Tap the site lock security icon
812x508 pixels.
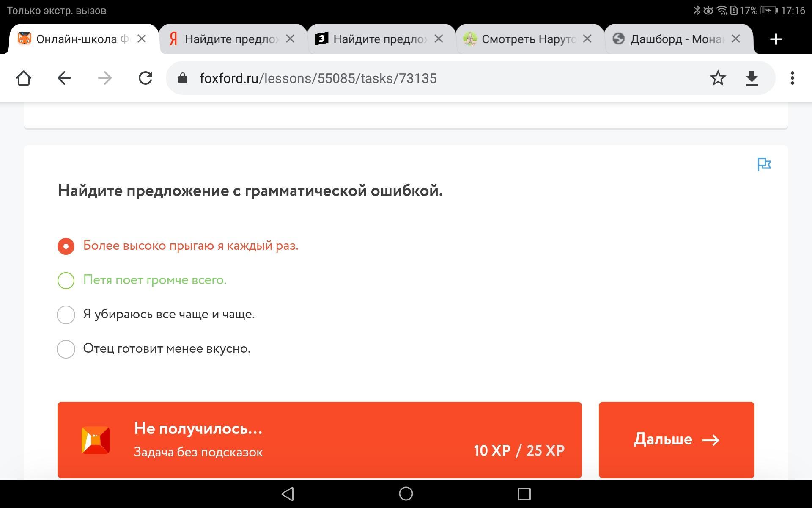click(183, 78)
